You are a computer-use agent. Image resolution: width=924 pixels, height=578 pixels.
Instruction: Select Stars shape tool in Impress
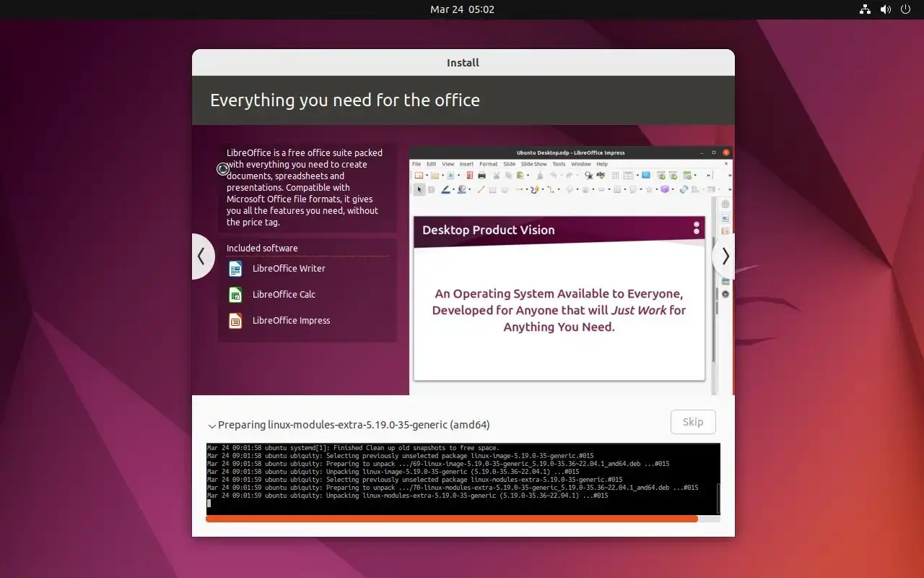click(649, 190)
